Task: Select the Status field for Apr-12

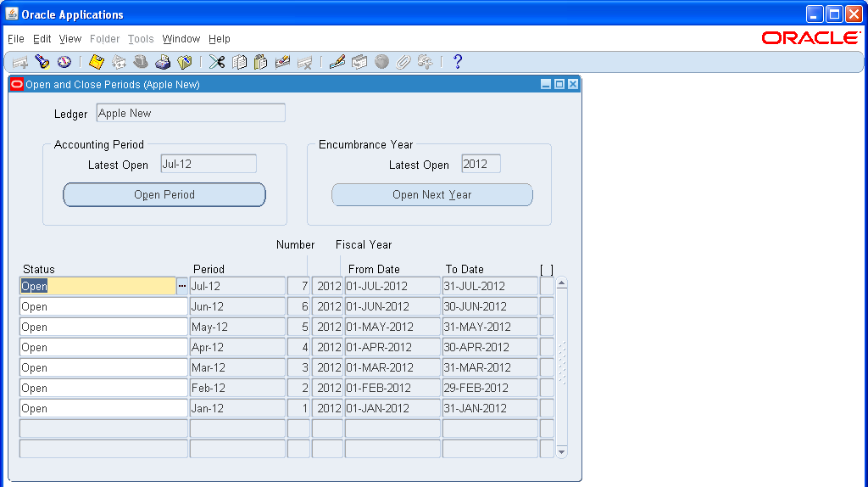Action: click(x=103, y=347)
